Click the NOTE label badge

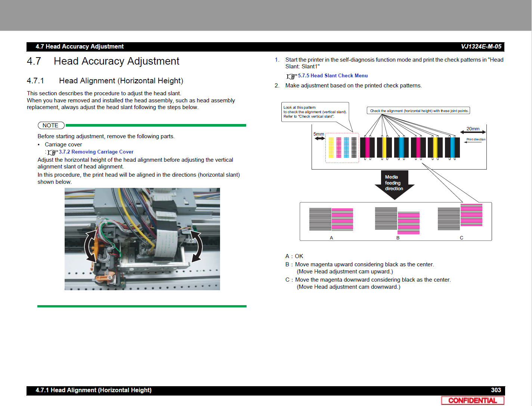tap(51, 125)
